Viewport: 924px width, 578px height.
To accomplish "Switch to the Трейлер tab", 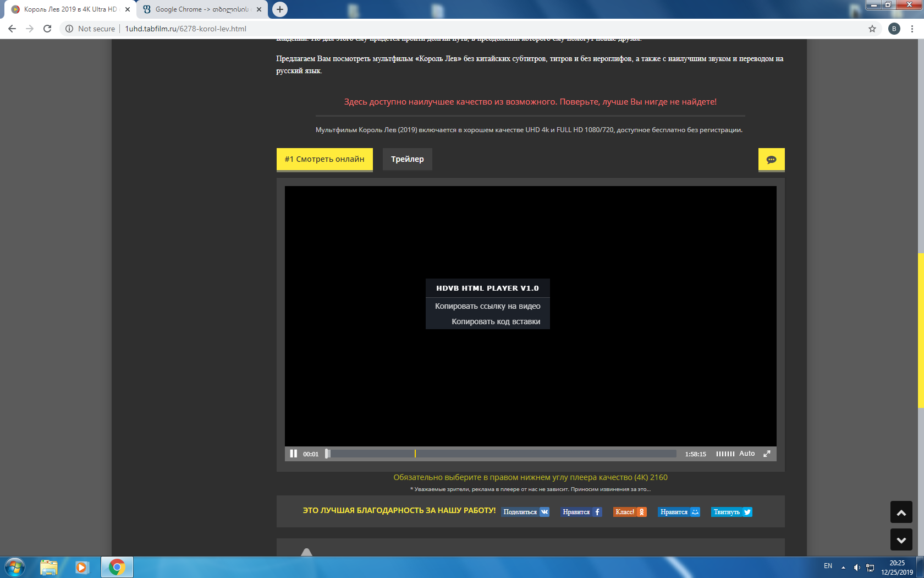I will click(x=407, y=159).
